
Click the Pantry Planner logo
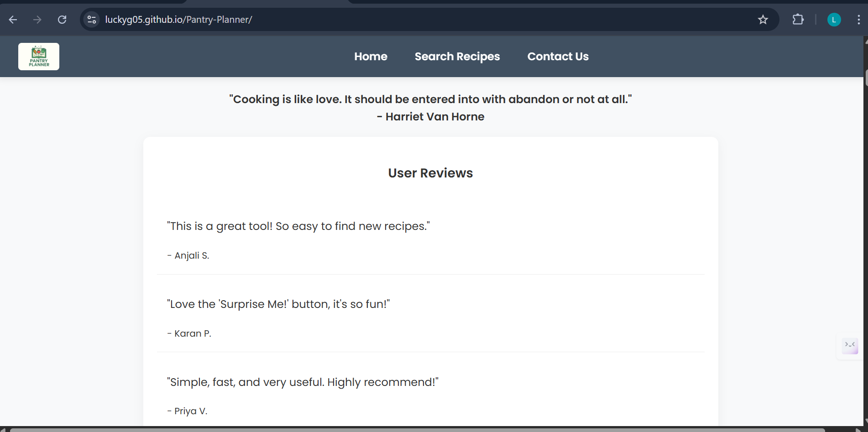point(39,57)
